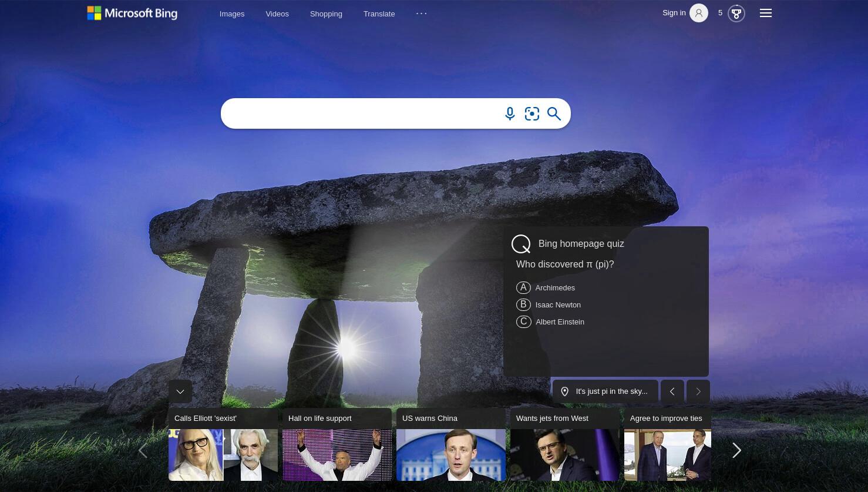
Task: Open the Shopping tab
Action: (x=326, y=14)
